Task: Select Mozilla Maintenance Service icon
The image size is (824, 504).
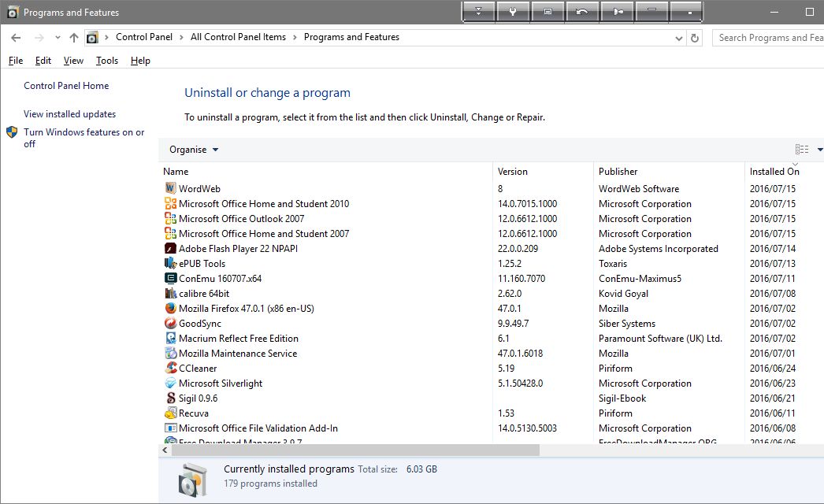Action: click(x=170, y=353)
